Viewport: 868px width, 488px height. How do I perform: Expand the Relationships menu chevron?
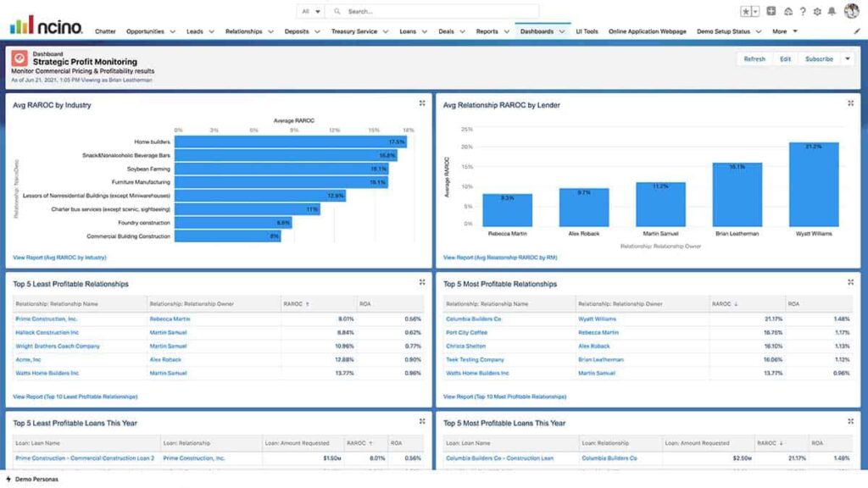point(270,31)
